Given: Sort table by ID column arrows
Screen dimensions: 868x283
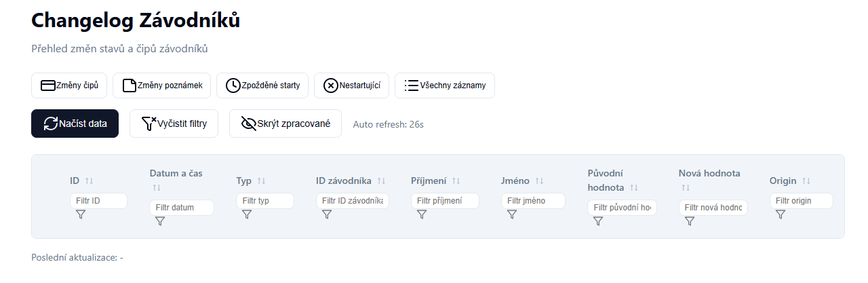Looking at the screenshot, I should [x=89, y=181].
